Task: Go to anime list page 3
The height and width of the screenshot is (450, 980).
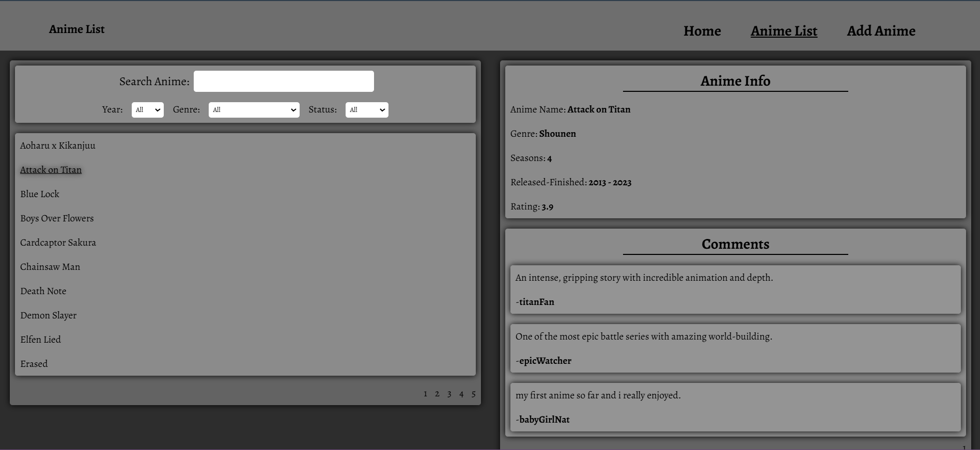Action: [x=449, y=394]
